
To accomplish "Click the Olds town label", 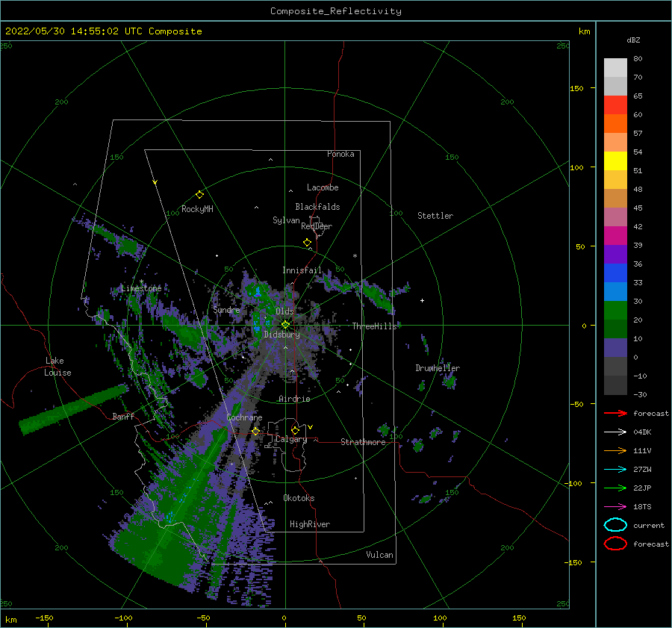I will point(284,311).
